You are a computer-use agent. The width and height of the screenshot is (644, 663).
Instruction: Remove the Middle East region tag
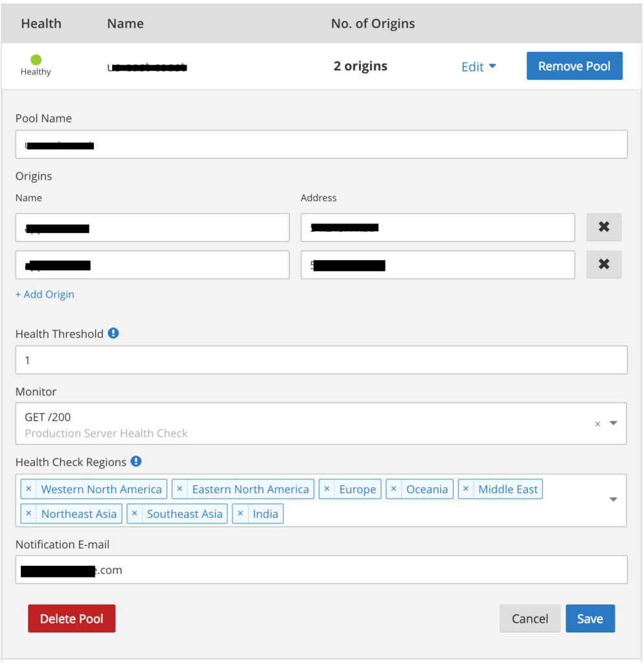(466, 489)
